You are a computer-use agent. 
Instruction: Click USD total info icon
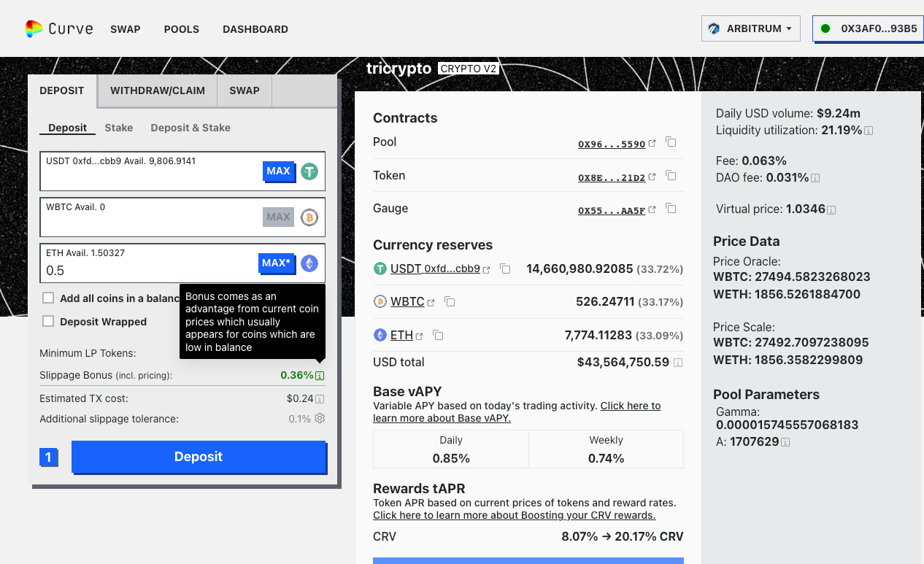coord(678,363)
